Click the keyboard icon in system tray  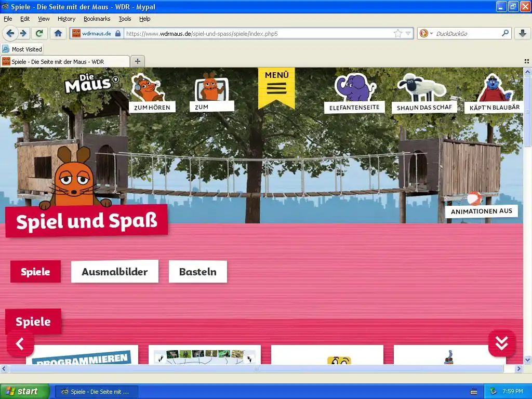pyautogui.click(x=474, y=392)
